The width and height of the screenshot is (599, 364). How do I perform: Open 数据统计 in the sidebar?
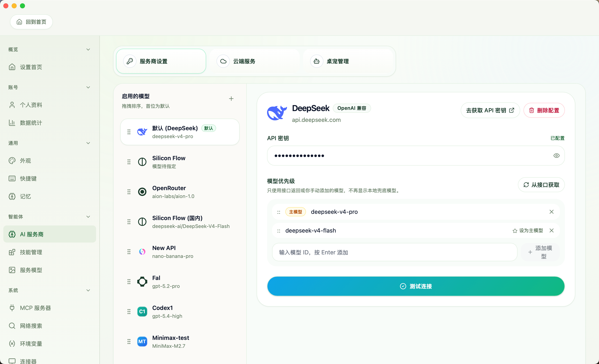coord(50,123)
